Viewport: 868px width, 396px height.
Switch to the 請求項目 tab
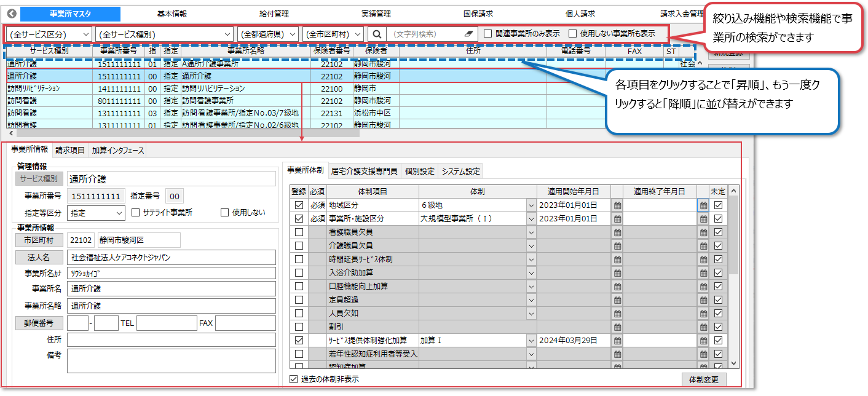pos(70,150)
